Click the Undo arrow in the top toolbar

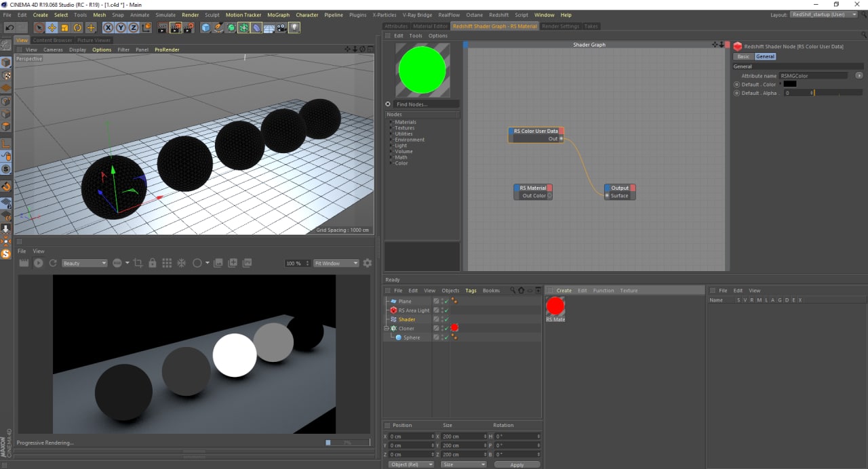point(9,28)
